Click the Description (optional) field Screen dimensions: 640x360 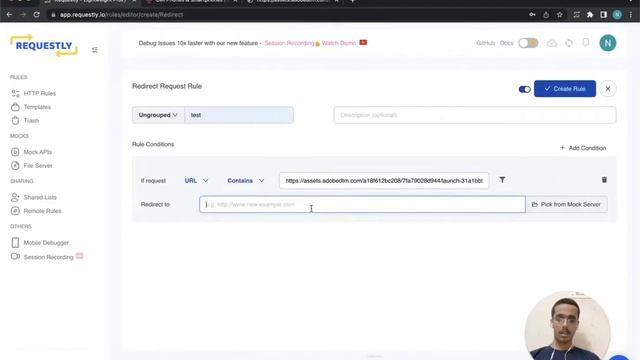pyautogui.click(x=475, y=115)
